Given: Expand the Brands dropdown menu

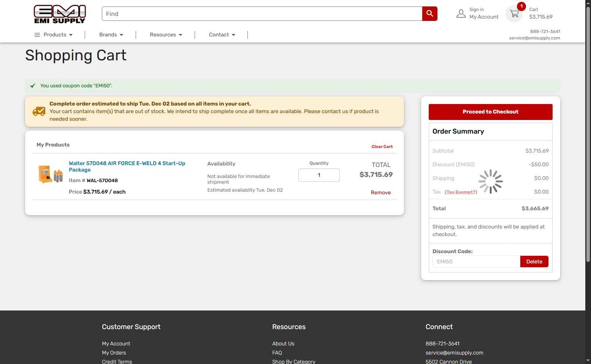Looking at the screenshot, I should coord(111,35).
